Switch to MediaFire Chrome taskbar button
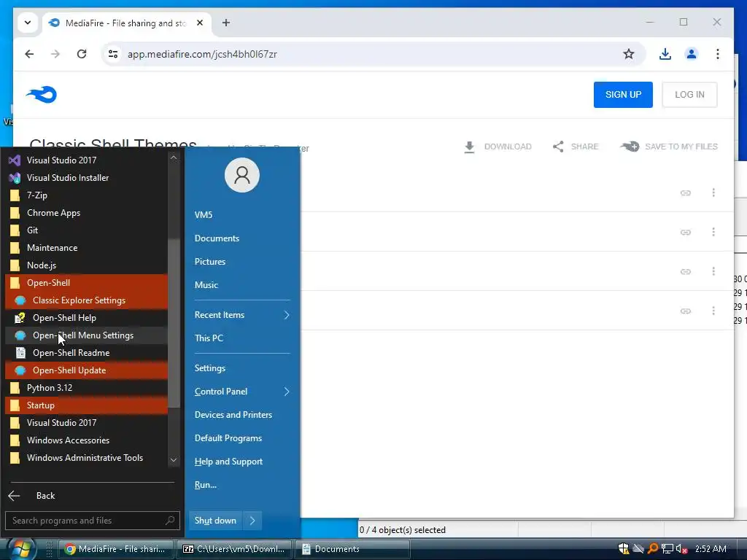The width and height of the screenshot is (747, 560). click(x=116, y=549)
